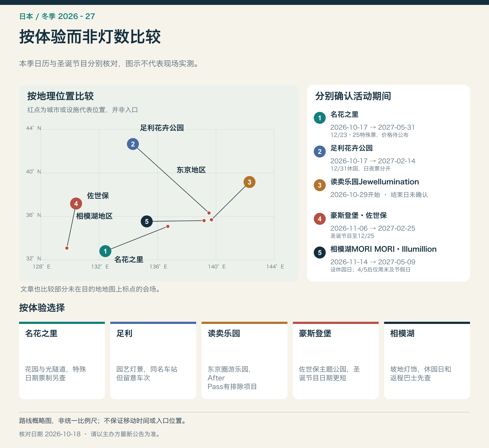Open the 相模湖 experience card
Screen dimensions: 489x448
(427, 360)
